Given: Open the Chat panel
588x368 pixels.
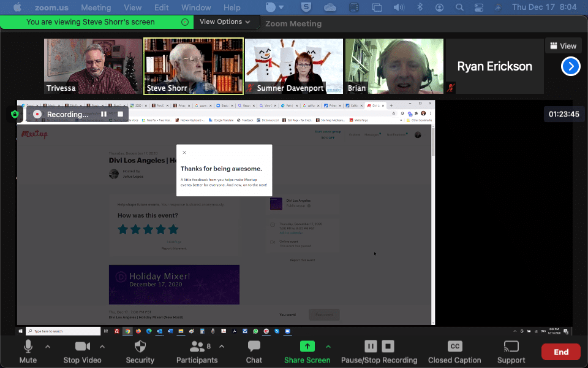Looking at the screenshot, I should coord(254,347).
